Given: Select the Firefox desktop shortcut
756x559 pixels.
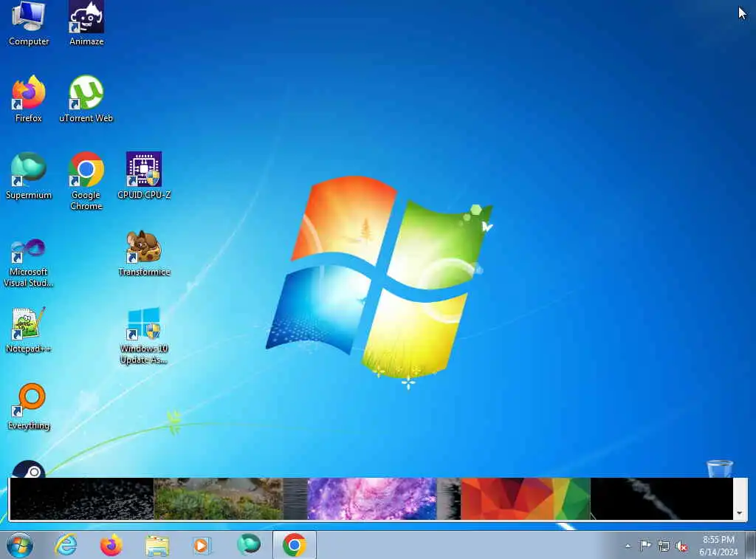Looking at the screenshot, I should tap(29, 99).
